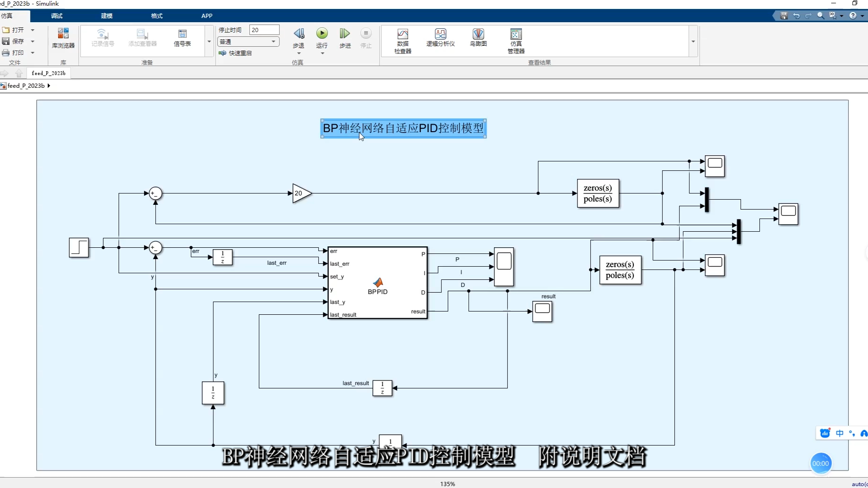Click the up-to-parent arrow icon
Viewport: 868px width, 488px height.
[19, 73]
